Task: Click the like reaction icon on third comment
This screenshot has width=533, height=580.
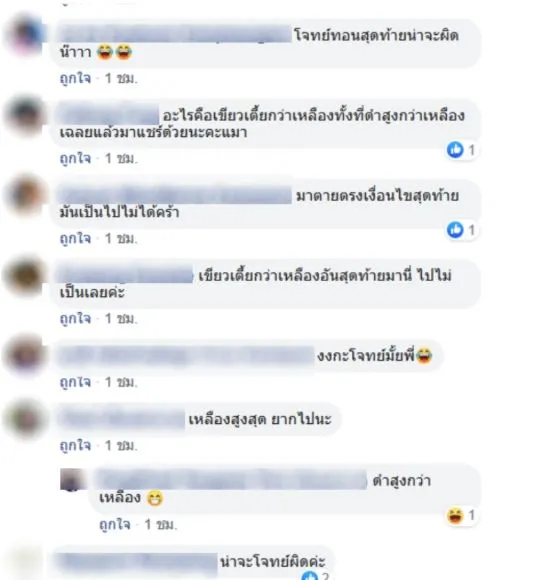Action: click(x=455, y=230)
